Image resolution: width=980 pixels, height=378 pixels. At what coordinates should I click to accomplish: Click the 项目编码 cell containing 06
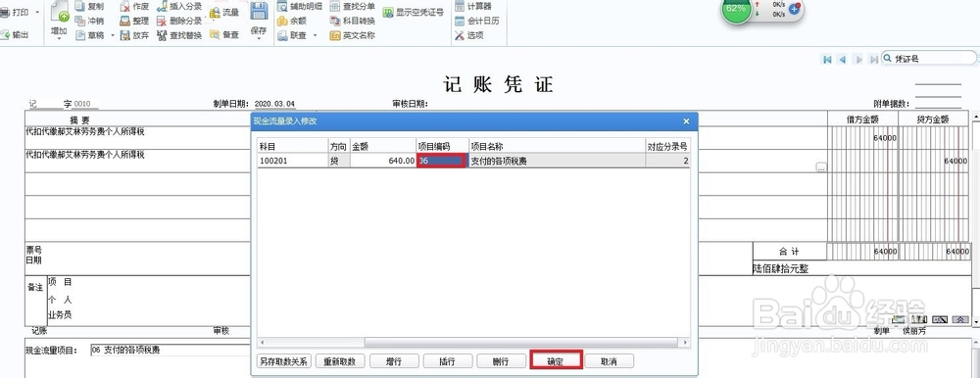click(442, 162)
